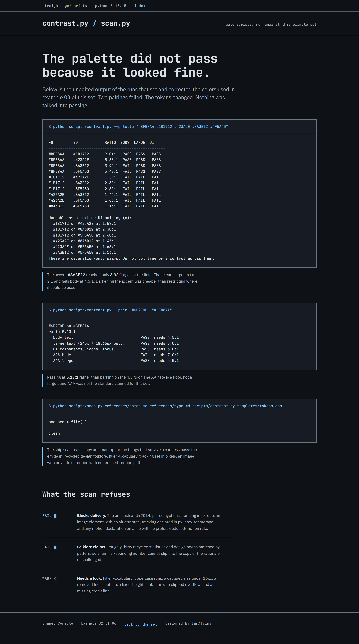Select the contrast.py --palette command line

pyautogui.click(x=138, y=126)
